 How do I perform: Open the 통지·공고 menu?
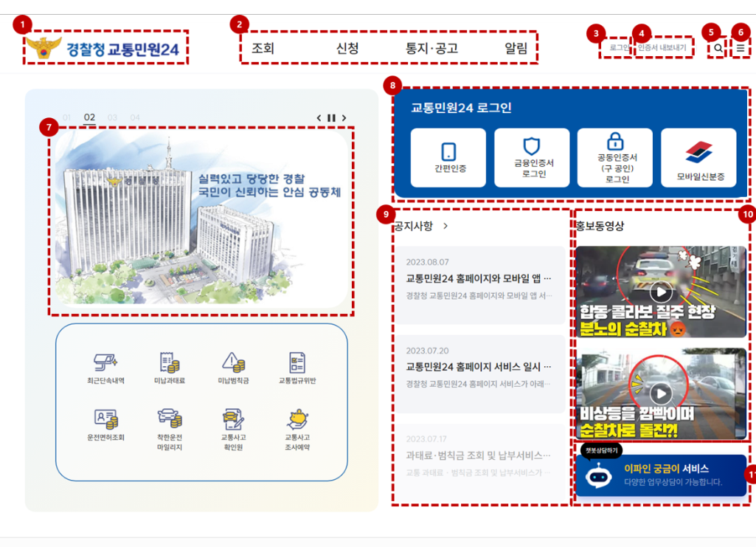431,48
